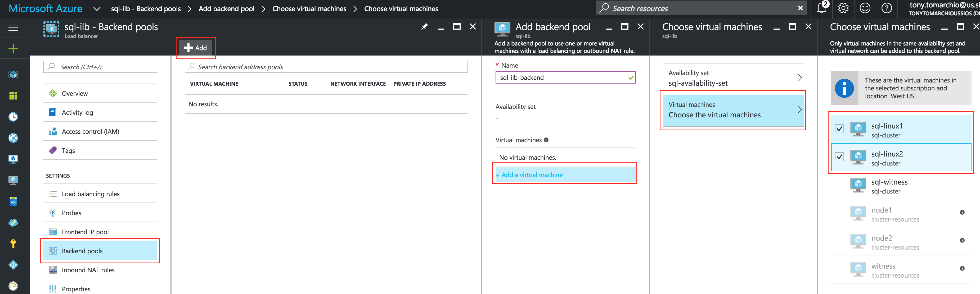The width and height of the screenshot is (980, 294).
Task: Click the Virtual machines info icon
Action: click(546, 140)
